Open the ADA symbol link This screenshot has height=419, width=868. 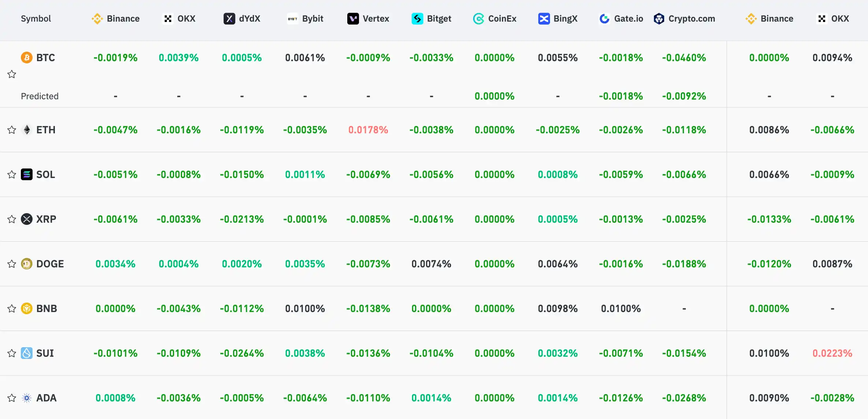pyautogui.click(x=46, y=398)
